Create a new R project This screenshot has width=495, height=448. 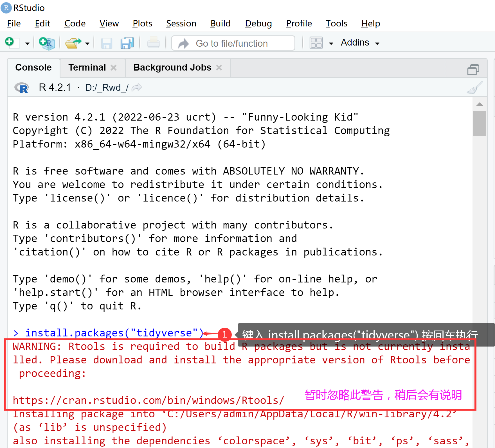[x=47, y=43]
